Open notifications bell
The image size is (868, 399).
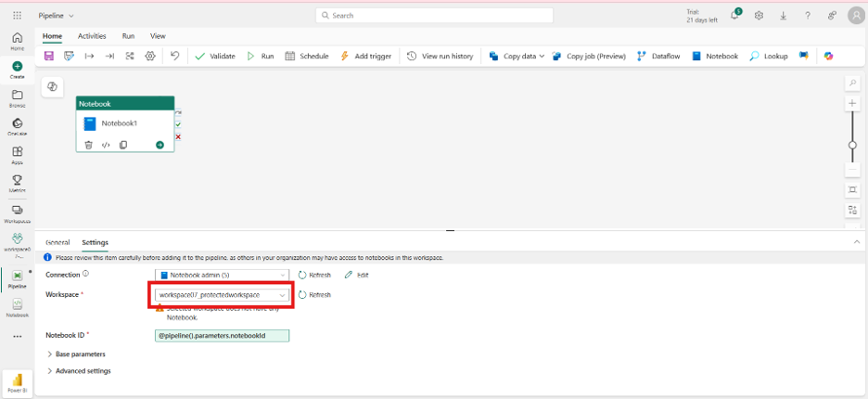tap(734, 16)
